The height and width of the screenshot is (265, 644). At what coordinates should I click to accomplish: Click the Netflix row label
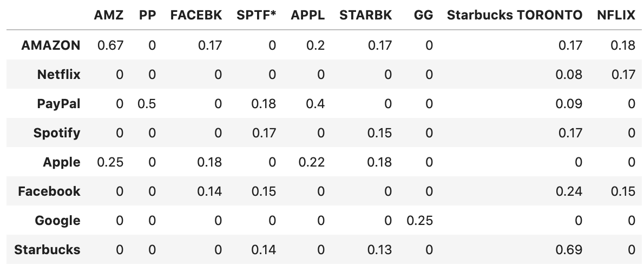click(59, 74)
